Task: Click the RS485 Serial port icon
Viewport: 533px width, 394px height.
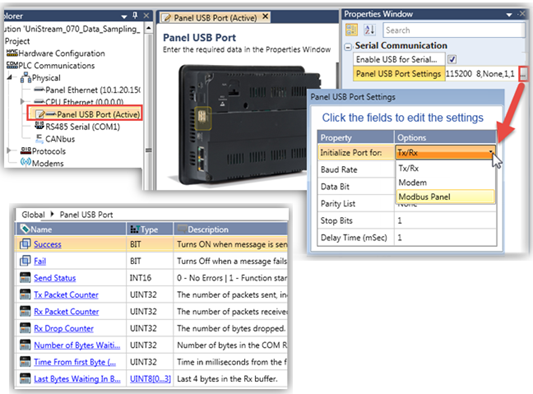Action: click(39, 126)
